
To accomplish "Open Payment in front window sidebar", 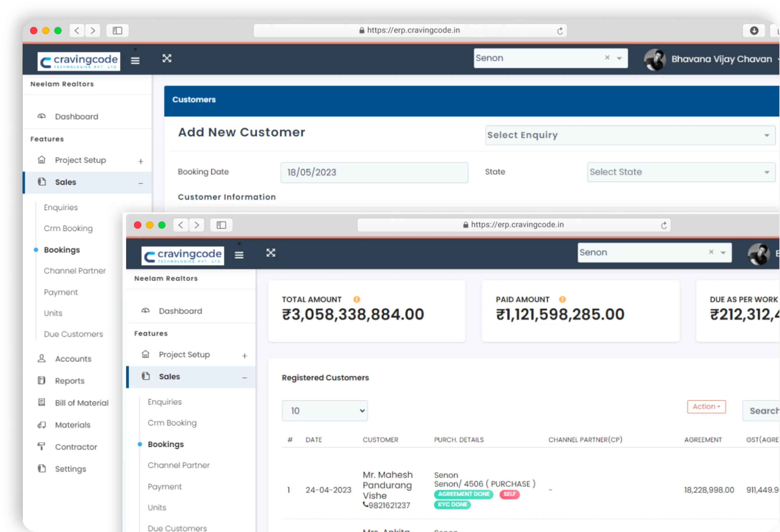I will coord(164,487).
